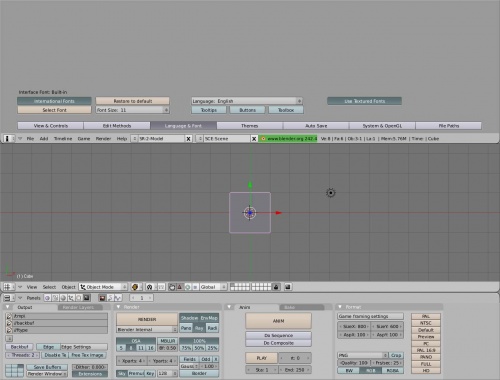
Task: Select the Anim/playback sub-context icon
Action: [x=110, y=298]
